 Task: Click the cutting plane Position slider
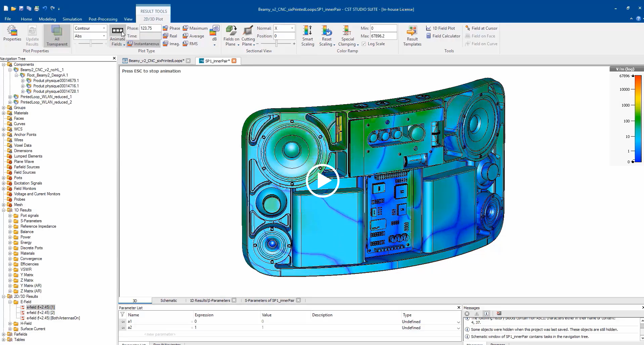click(276, 44)
